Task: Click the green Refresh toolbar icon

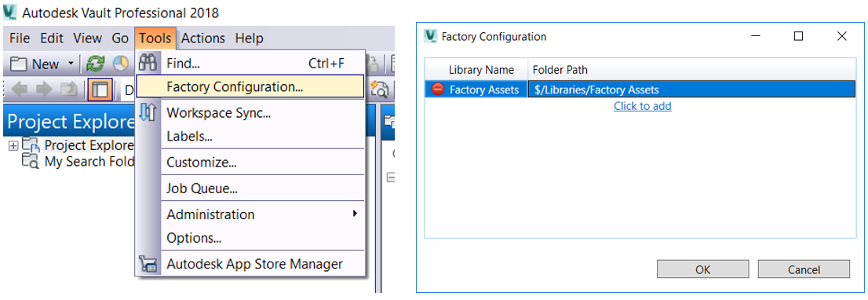Action: click(97, 64)
